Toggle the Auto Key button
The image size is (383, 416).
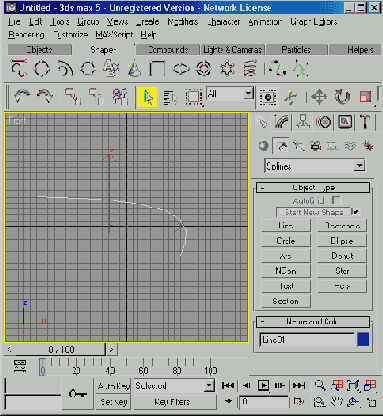(x=114, y=386)
